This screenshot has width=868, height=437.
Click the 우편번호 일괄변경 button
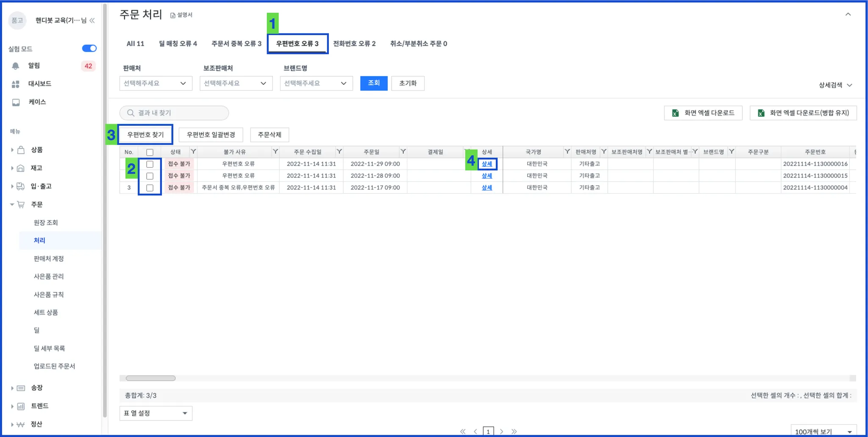point(211,135)
